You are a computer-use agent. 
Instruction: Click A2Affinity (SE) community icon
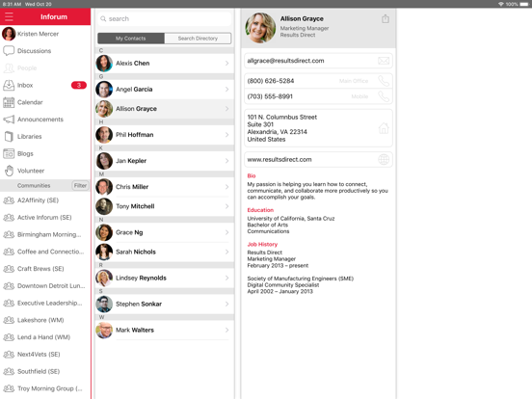click(9, 200)
